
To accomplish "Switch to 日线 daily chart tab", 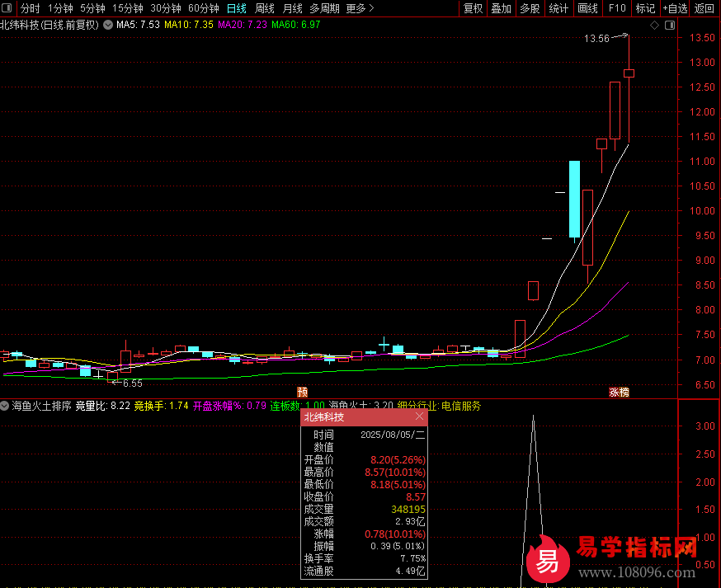I will click(236, 8).
